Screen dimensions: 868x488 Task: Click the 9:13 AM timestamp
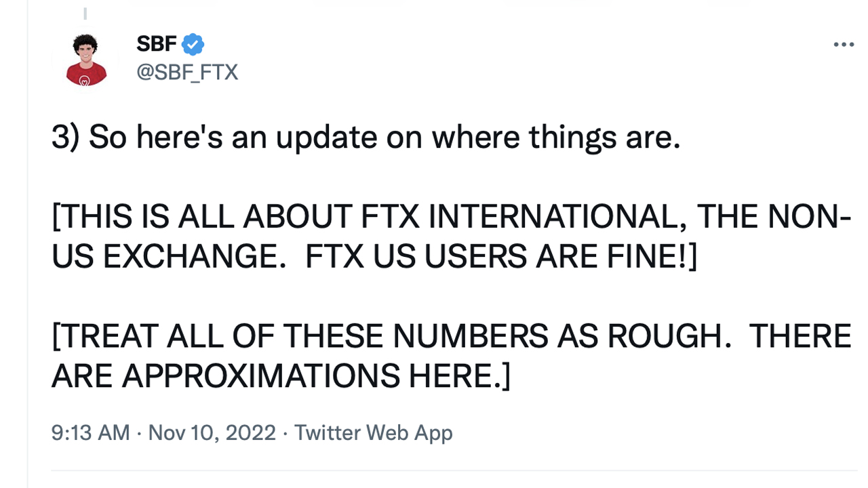pyautogui.click(x=90, y=432)
